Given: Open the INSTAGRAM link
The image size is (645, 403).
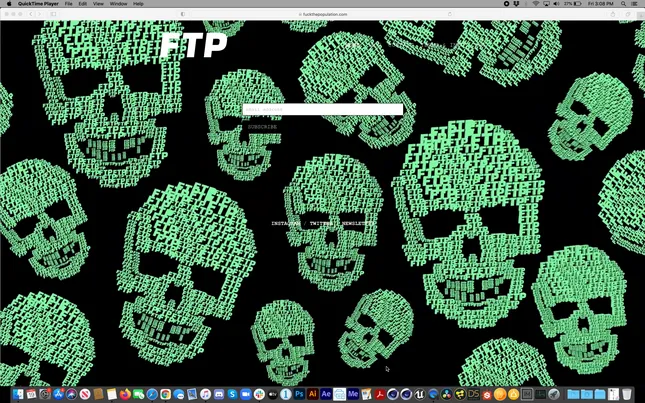Looking at the screenshot, I should (286, 223).
